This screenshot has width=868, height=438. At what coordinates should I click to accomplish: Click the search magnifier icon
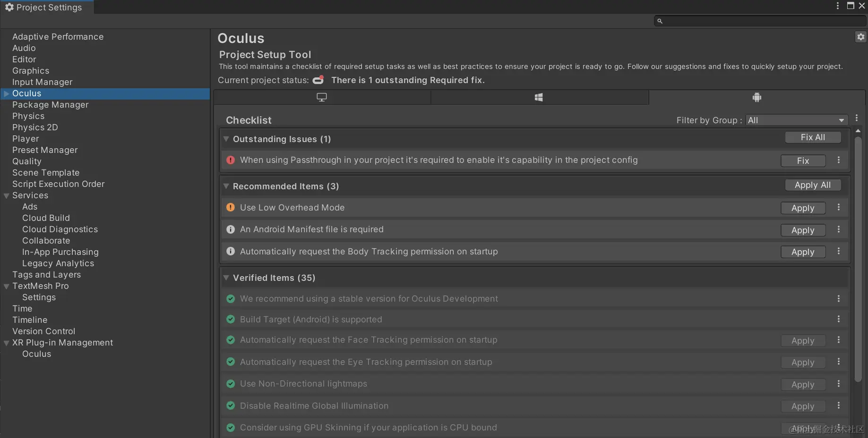660,21
